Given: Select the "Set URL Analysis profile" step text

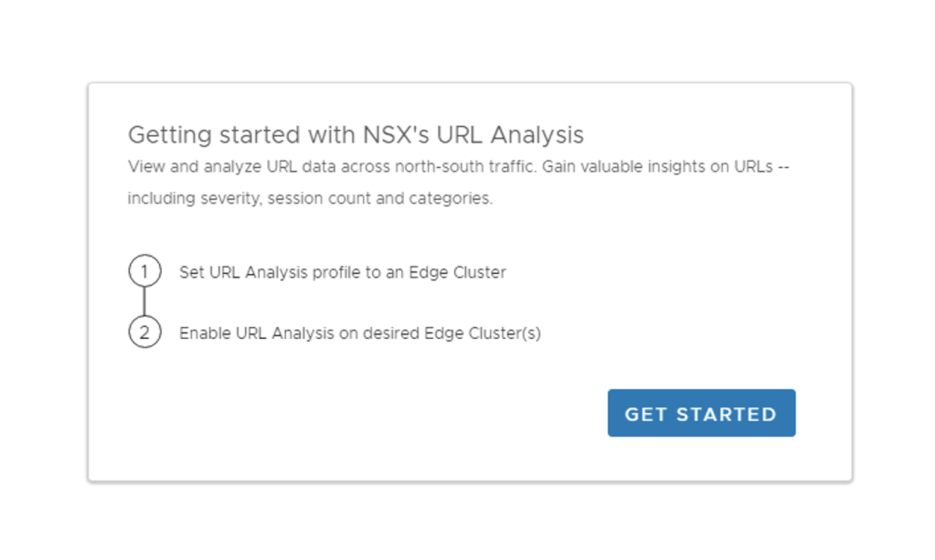Looking at the screenshot, I should pyautogui.click(x=275, y=272).
